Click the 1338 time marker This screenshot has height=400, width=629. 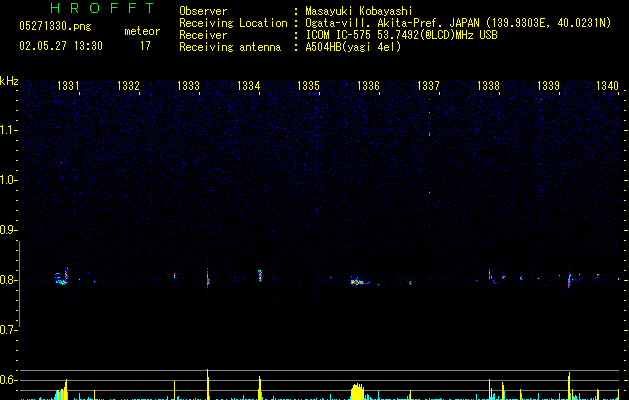pos(488,86)
